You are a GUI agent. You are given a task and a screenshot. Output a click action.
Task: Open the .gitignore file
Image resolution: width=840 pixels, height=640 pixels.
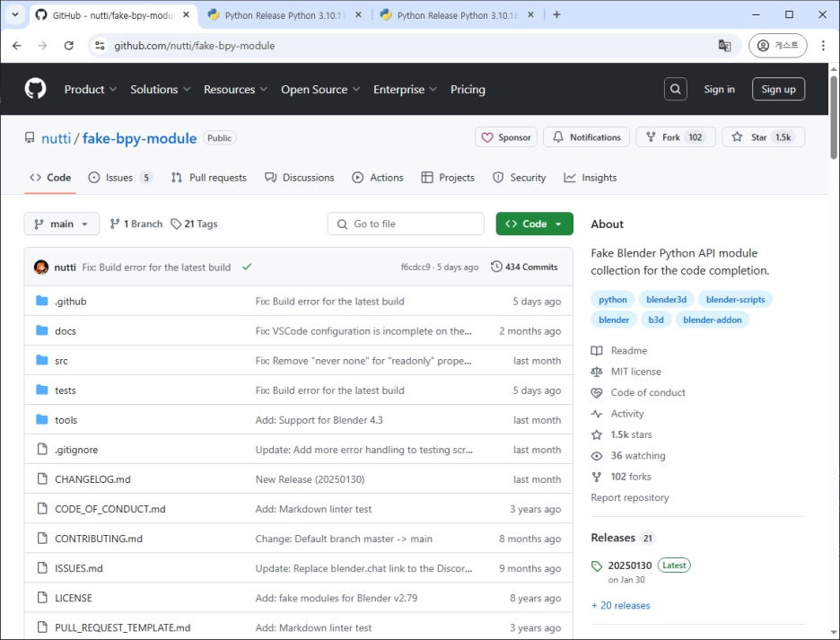[76, 450]
